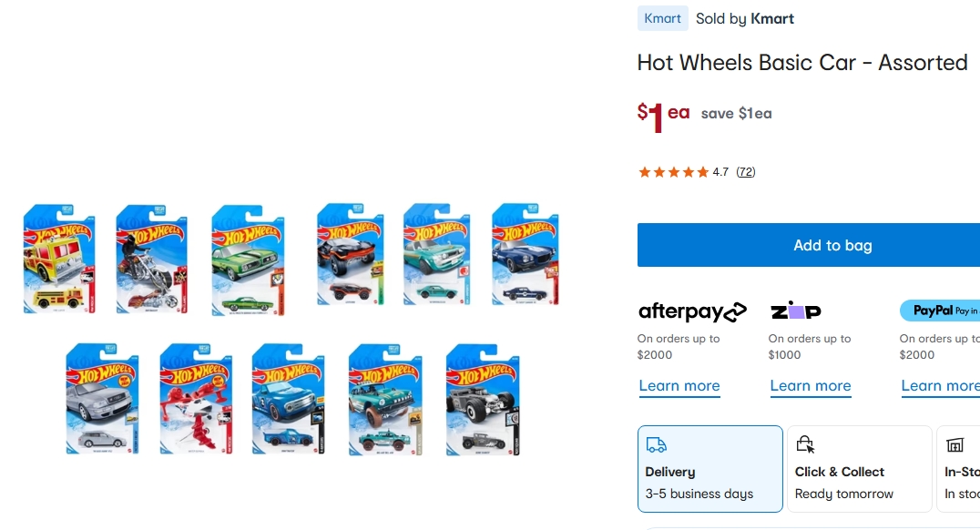Select the Delivery 3-5 business days option
This screenshot has width=980, height=530.
[710, 469]
